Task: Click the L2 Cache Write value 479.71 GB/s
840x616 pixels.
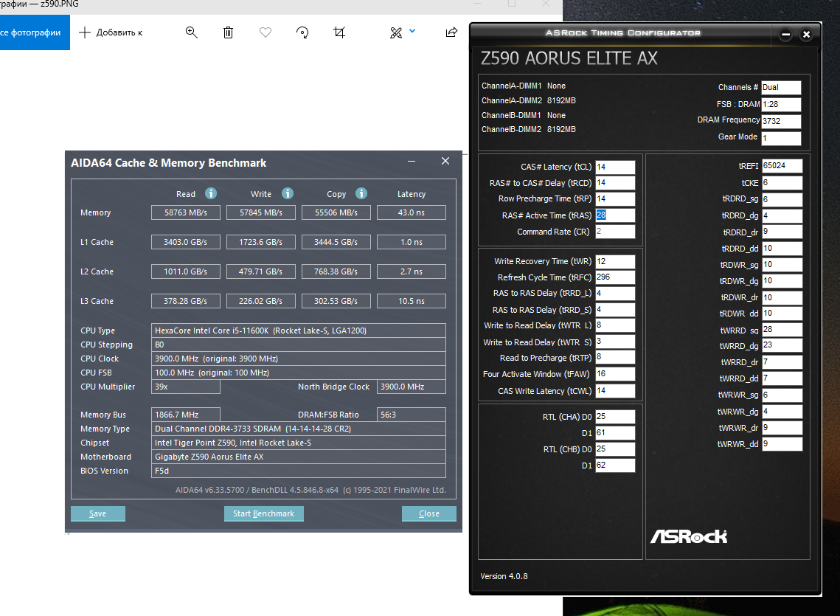Action: [261, 271]
